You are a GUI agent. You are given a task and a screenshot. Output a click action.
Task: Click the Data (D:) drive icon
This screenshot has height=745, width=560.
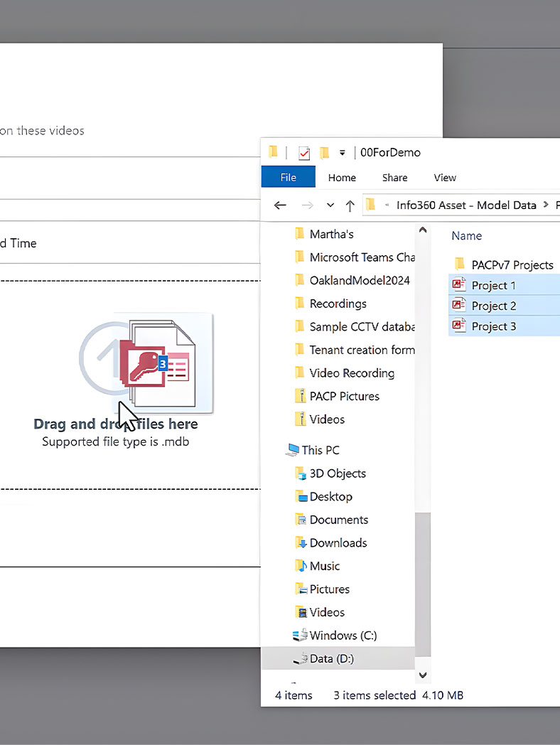(300, 658)
